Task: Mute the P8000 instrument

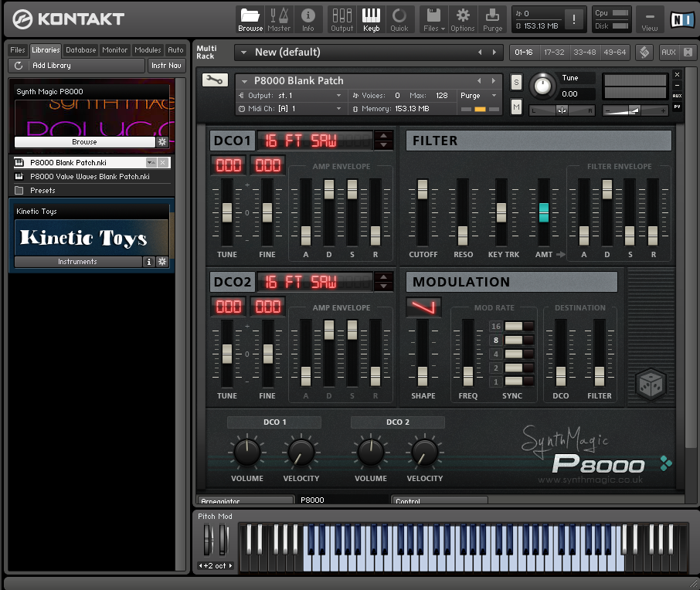Action: pyautogui.click(x=516, y=107)
